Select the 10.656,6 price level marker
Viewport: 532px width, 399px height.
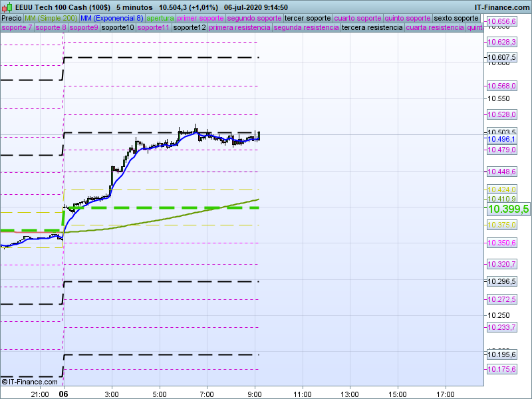click(501, 21)
